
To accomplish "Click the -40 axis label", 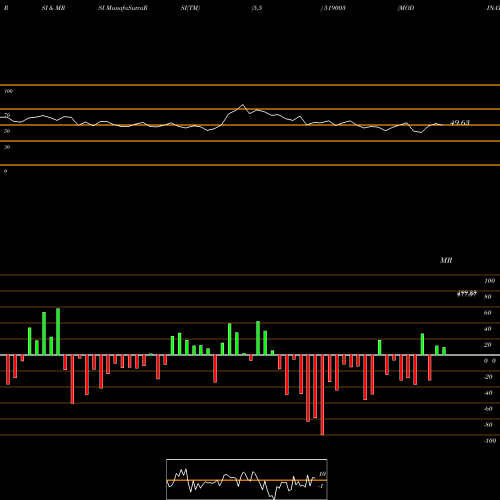I will tap(488, 393).
